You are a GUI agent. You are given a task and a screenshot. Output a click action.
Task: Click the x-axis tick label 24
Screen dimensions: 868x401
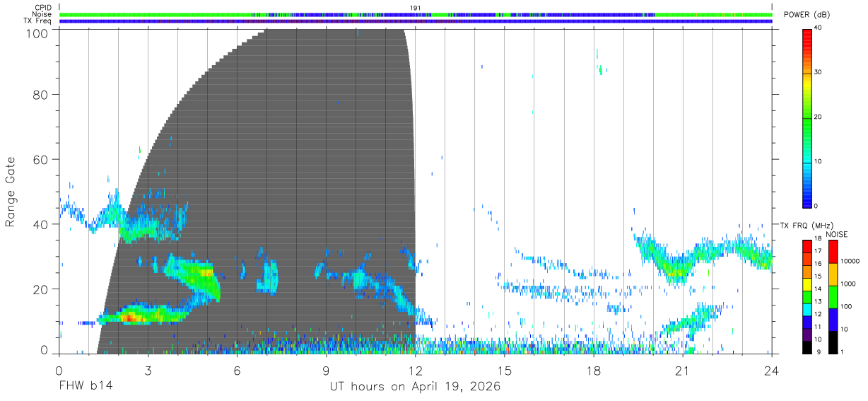pyautogui.click(x=772, y=370)
